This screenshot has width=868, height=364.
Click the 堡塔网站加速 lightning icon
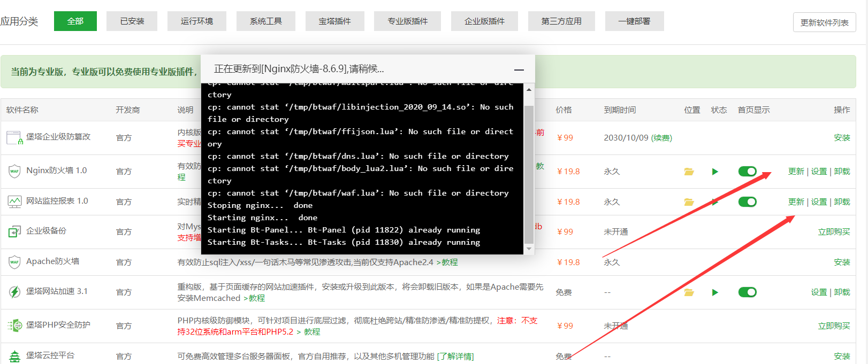click(14, 292)
